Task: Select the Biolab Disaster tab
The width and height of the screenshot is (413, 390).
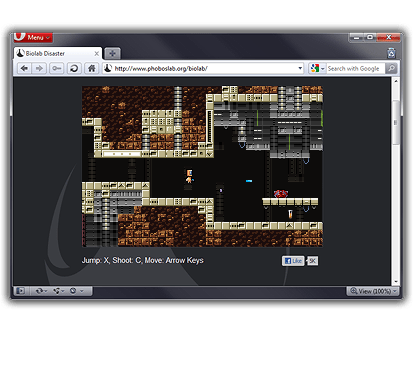Action: (x=57, y=53)
